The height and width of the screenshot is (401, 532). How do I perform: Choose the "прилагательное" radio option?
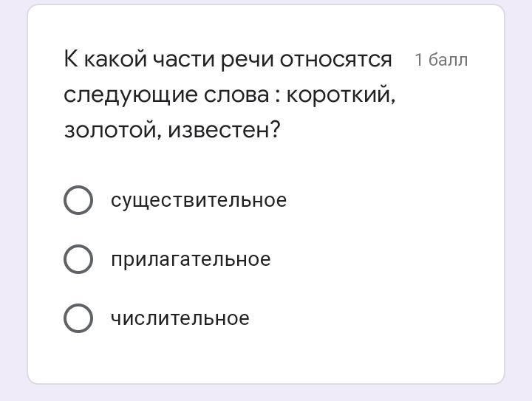(x=78, y=259)
